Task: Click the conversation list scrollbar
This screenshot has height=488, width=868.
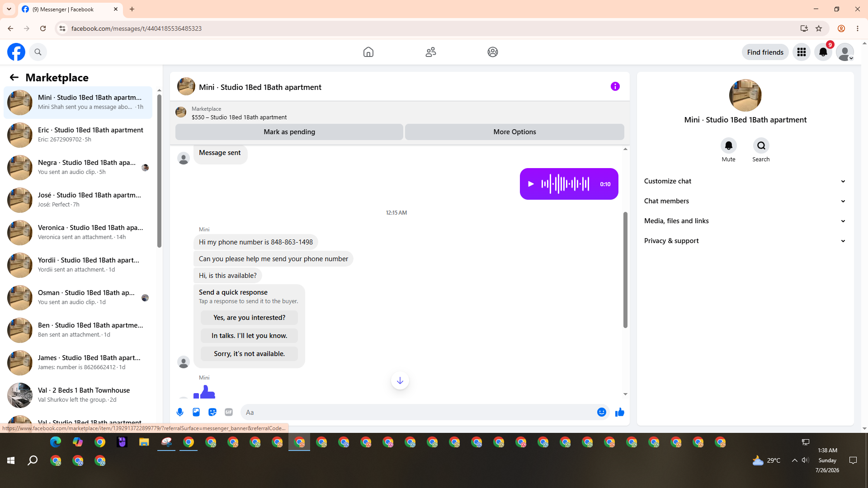Action: 159,170
